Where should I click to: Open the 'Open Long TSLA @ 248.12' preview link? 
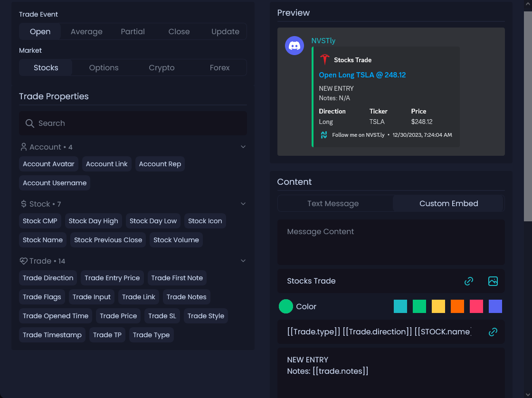coord(362,75)
